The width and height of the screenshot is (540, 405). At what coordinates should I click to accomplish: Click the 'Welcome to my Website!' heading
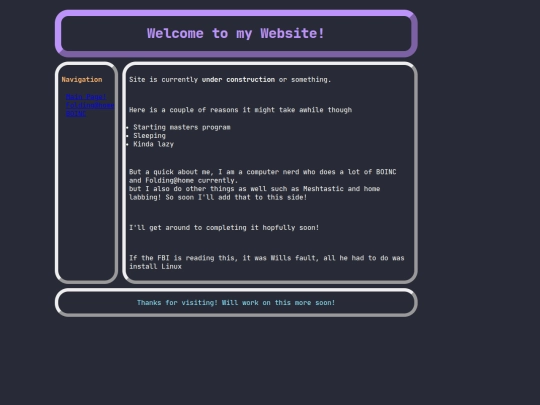(236, 33)
